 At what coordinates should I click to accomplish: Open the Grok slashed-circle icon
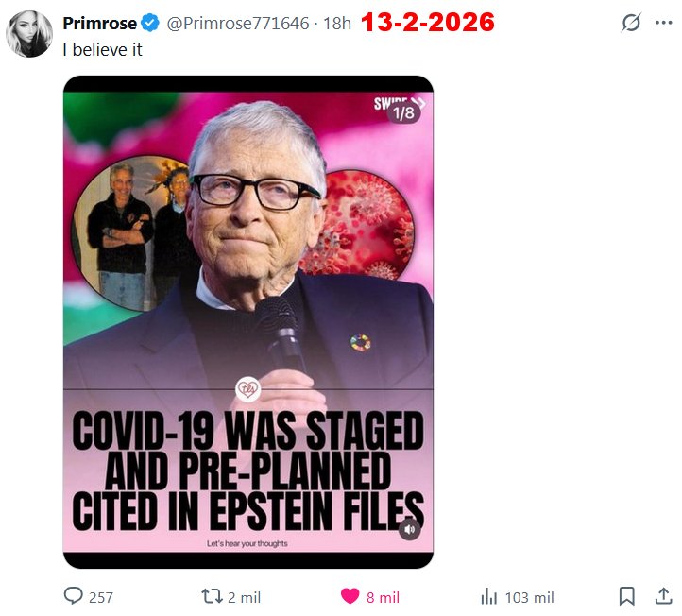pyautogui.click(x=630, y=23)
